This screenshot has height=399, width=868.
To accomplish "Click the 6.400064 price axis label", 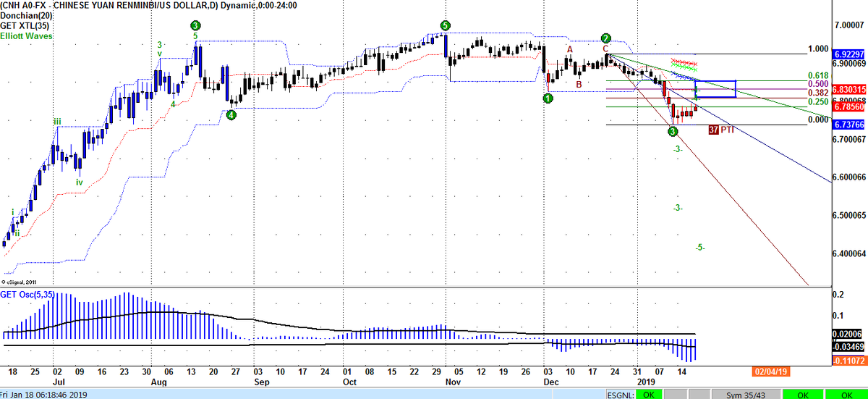I will point(848,253).
